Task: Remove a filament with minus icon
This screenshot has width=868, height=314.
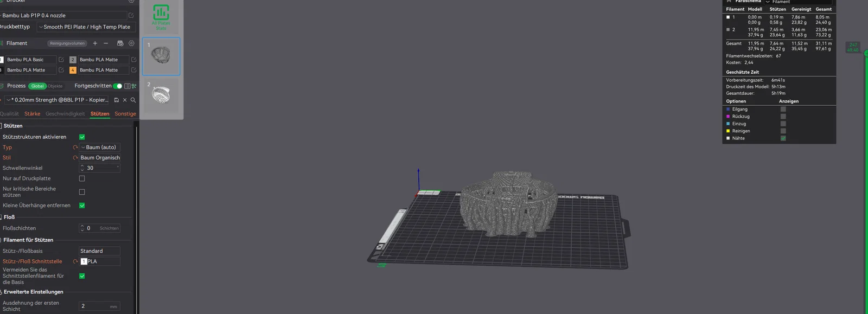Action: point(106,43)
